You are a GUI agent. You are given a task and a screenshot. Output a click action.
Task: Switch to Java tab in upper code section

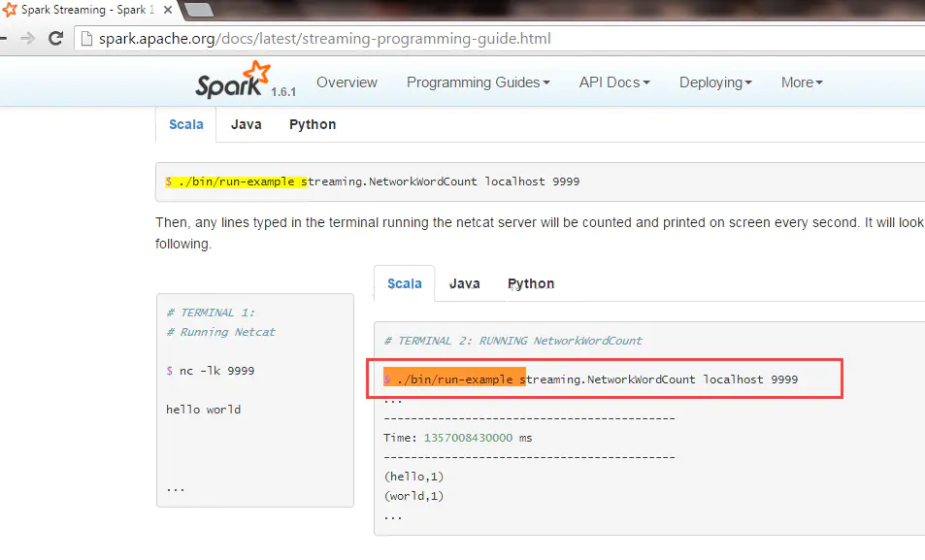[x=247, y=124]
